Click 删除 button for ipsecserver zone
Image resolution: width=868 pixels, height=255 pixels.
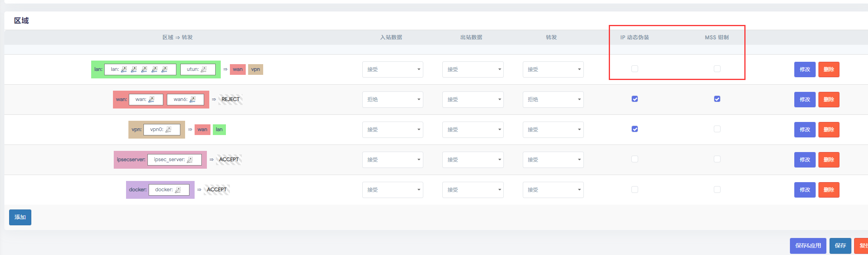coord(829,160)
